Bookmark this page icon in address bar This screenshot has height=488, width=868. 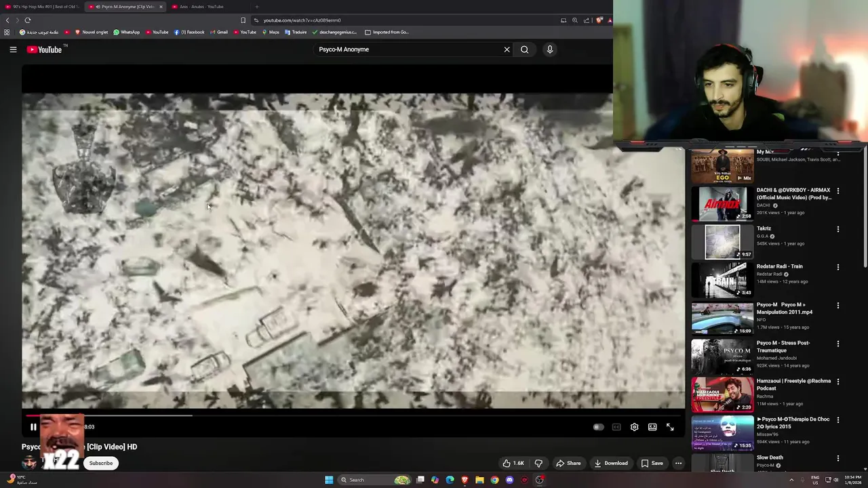point(243,20)
